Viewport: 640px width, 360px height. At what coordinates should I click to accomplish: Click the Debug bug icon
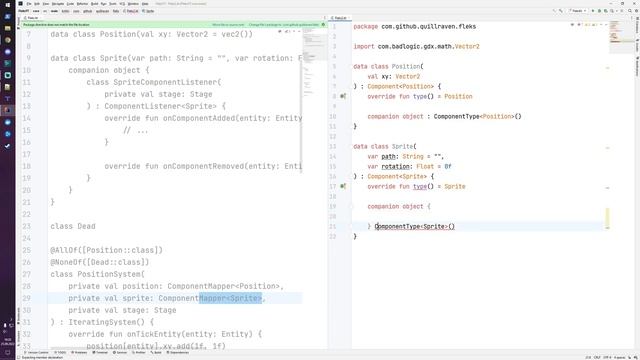tap(600, 11)
